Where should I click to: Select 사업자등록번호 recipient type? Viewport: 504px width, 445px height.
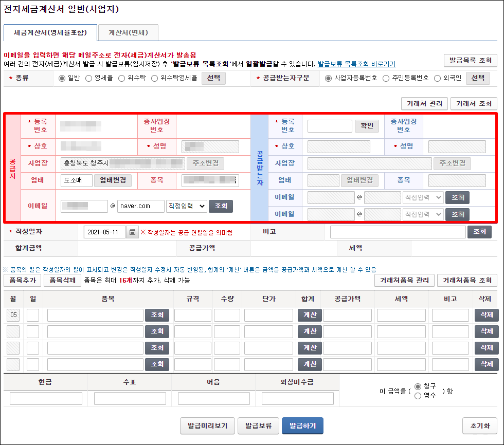click(x=328, y=78)
